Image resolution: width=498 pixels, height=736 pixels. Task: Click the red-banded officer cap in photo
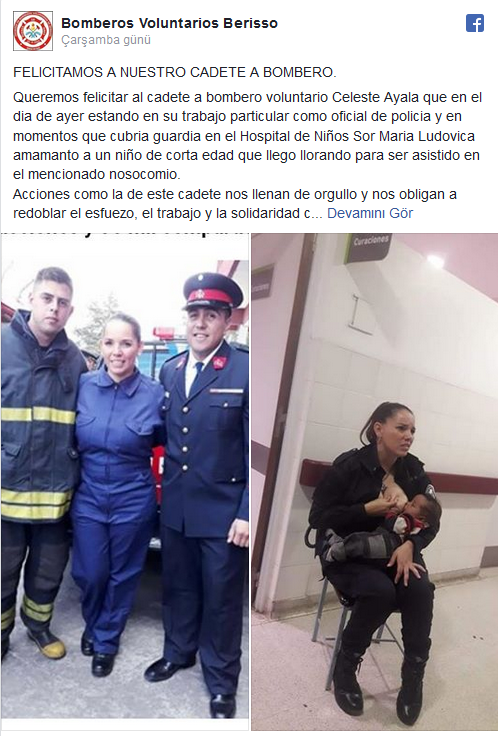pos(212,291)
